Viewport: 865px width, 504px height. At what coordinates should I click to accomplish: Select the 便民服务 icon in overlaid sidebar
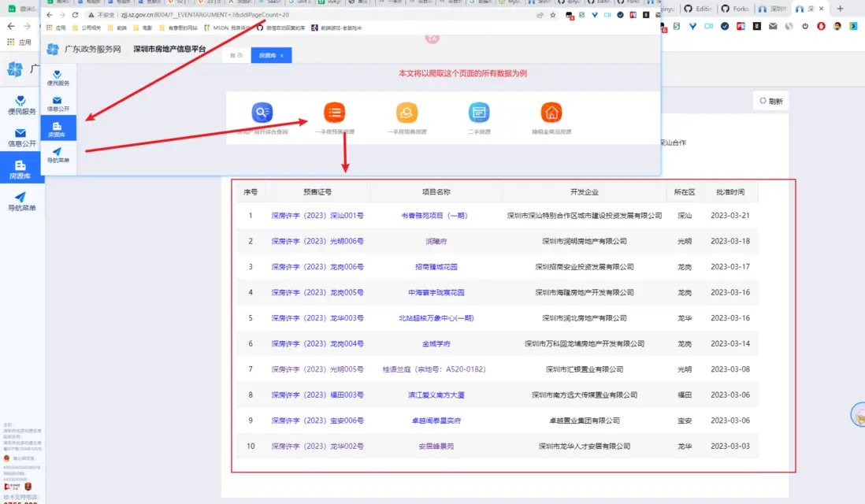pyautogui.click(x=58, y=78)
